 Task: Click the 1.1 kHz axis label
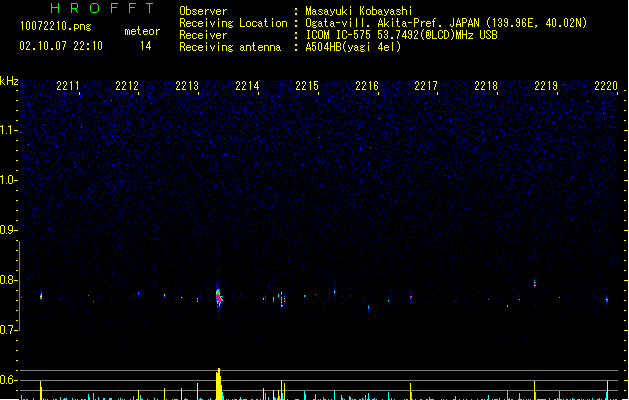[x=8, y=130]
